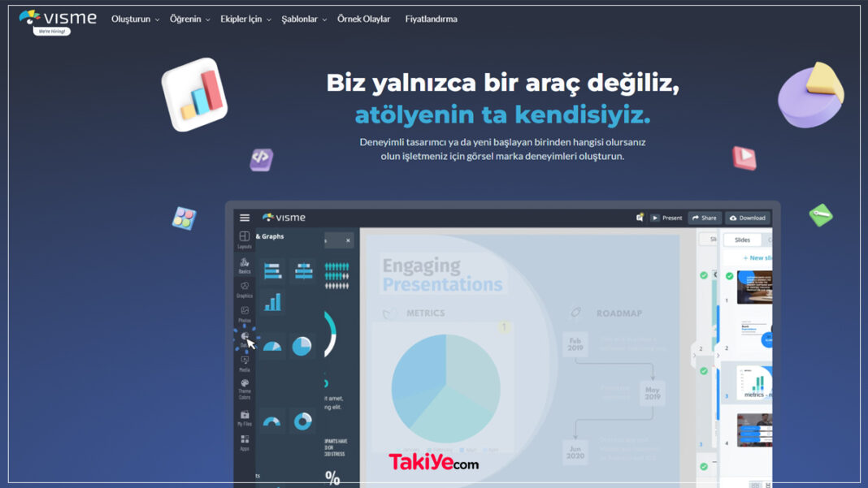This screenshot has width=868, height=488.
Task: Select the METRICS heading on canvas
Action: (x=425, y=313)
